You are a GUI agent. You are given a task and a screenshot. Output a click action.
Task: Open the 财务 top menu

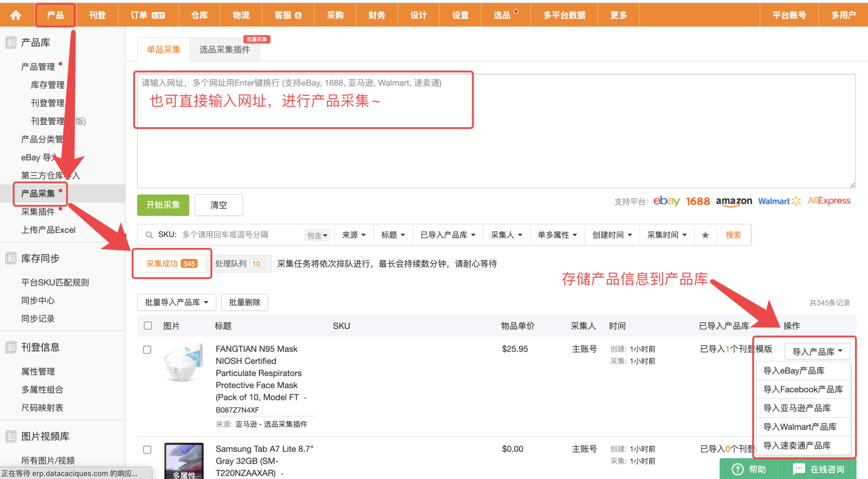click(x=377, y=15)
